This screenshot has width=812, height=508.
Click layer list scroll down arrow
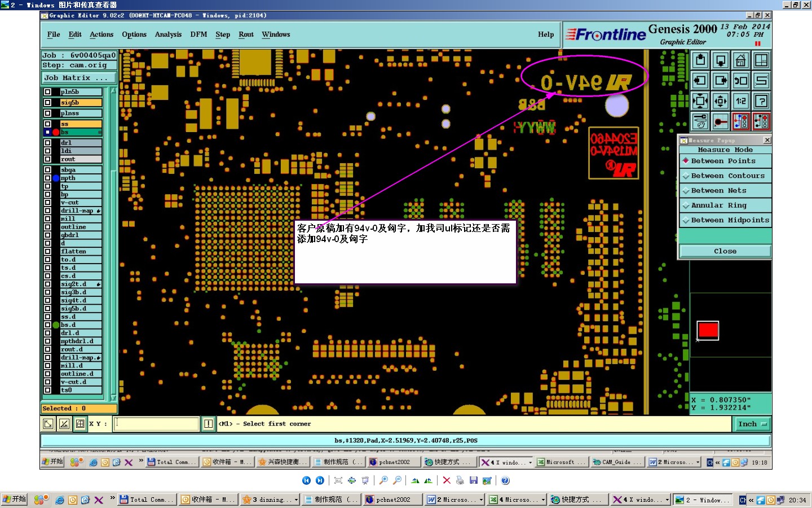pyautogui.click(x=113, y=397)
